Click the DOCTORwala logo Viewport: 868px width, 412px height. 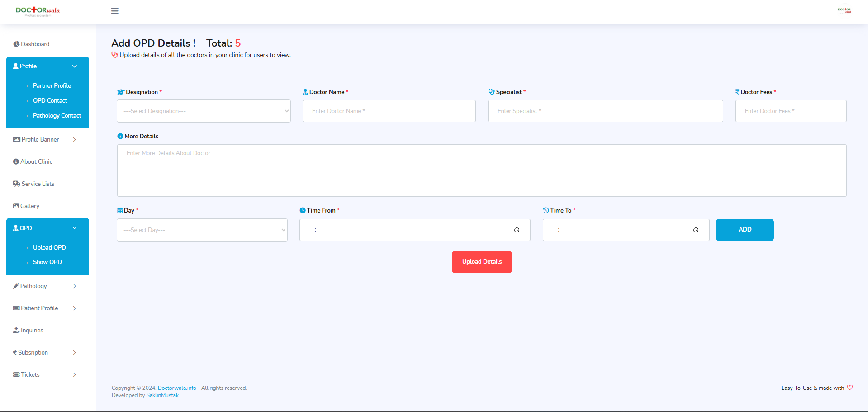coord(38,12)
